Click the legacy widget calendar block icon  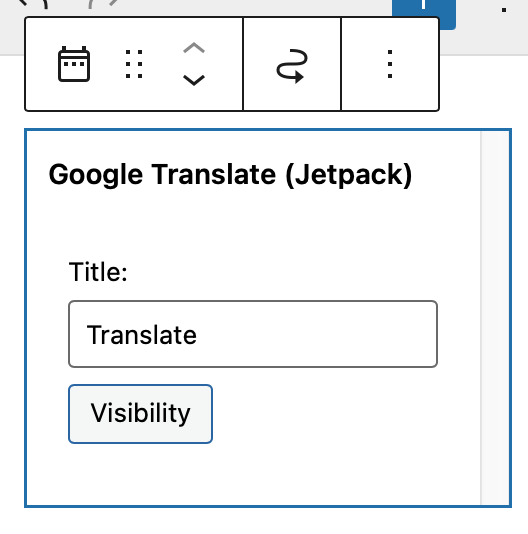tap(74, 64)
